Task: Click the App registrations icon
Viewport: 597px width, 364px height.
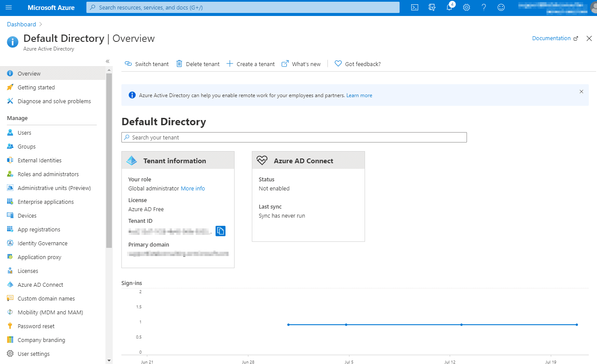Action: pyautogui.click(x=10, y=229)
